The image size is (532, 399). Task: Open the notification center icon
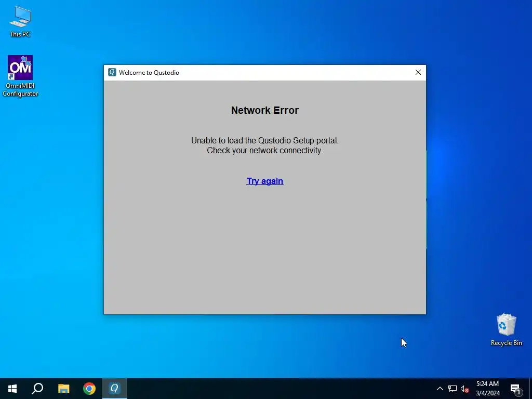pyautogui.click(x=515, y=389)
